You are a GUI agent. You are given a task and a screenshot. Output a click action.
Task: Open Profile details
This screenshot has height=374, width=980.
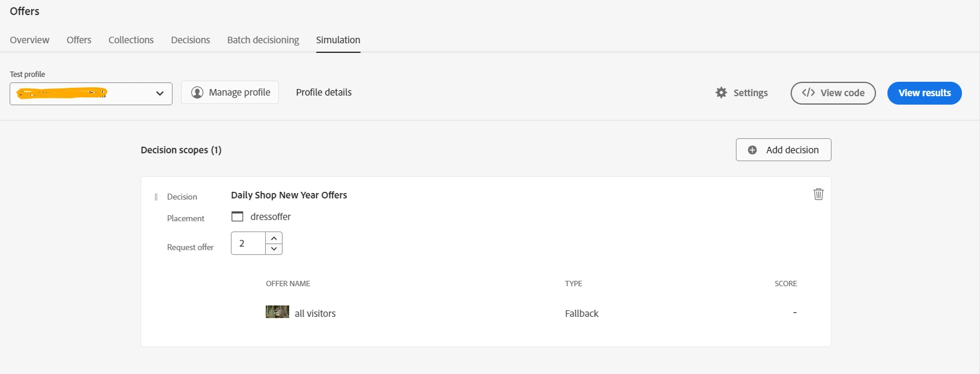pos(323,92)
